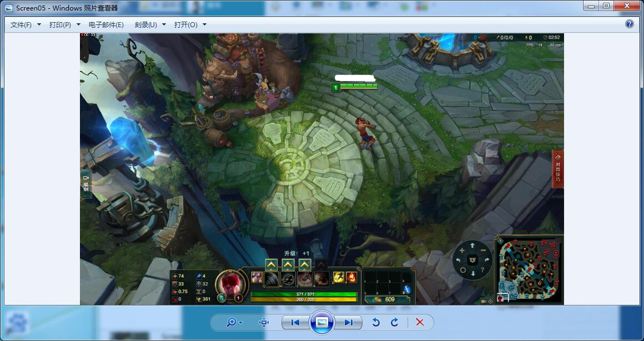Click the blue recall B icon
Image resolution: width=644 pixels, height=341 pixels.
tap(407, 289)
